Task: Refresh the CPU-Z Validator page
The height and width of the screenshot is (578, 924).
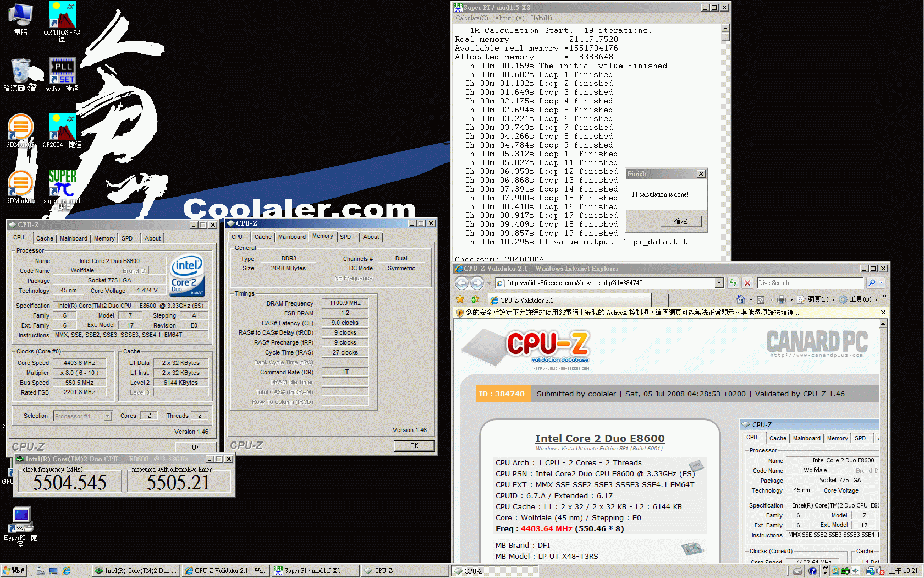Action: pyautogui.click(x=733, y=283)
